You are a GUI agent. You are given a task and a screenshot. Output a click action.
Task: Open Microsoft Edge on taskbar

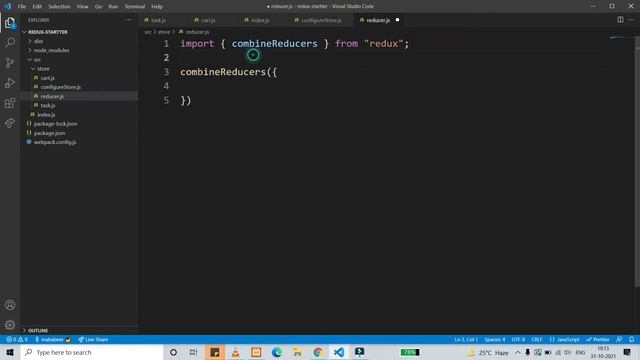(x=277, y=352)
